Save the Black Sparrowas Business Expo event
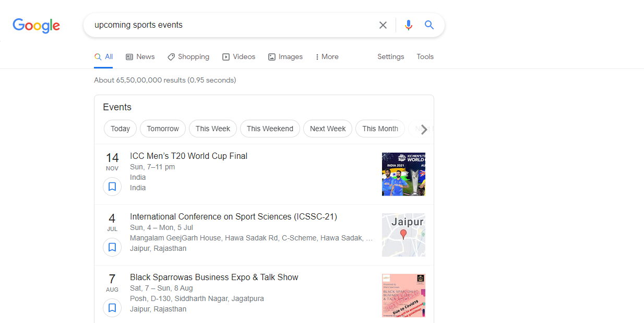The image size is (644, 323). tap(112, 308)
